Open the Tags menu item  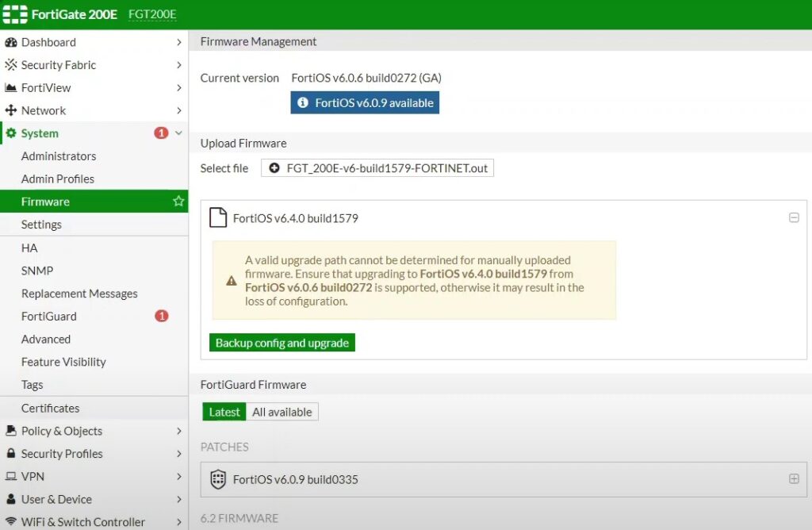point(94,385)
